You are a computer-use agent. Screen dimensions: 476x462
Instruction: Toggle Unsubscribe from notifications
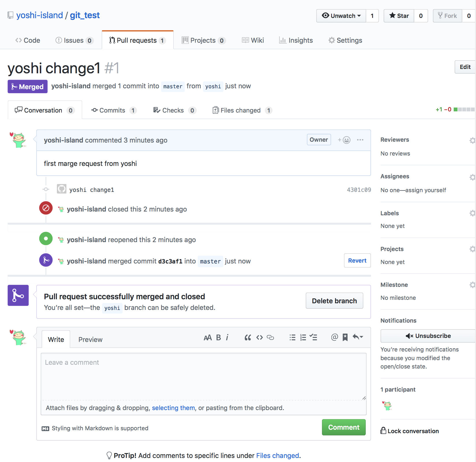428,336
